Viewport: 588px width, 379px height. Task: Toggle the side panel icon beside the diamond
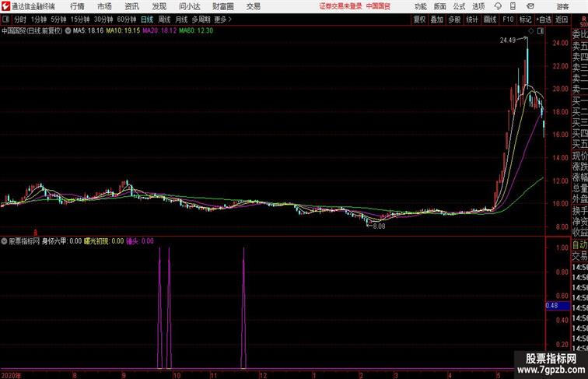point(541,31)
